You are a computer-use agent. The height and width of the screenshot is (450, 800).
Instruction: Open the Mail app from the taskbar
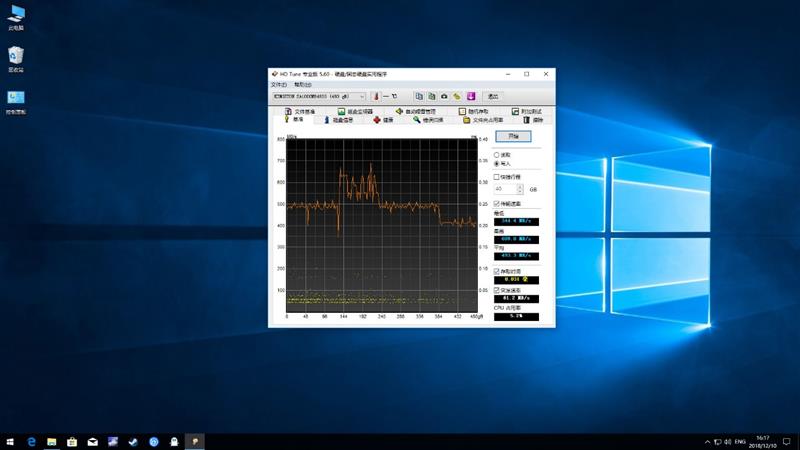(92, 442)
